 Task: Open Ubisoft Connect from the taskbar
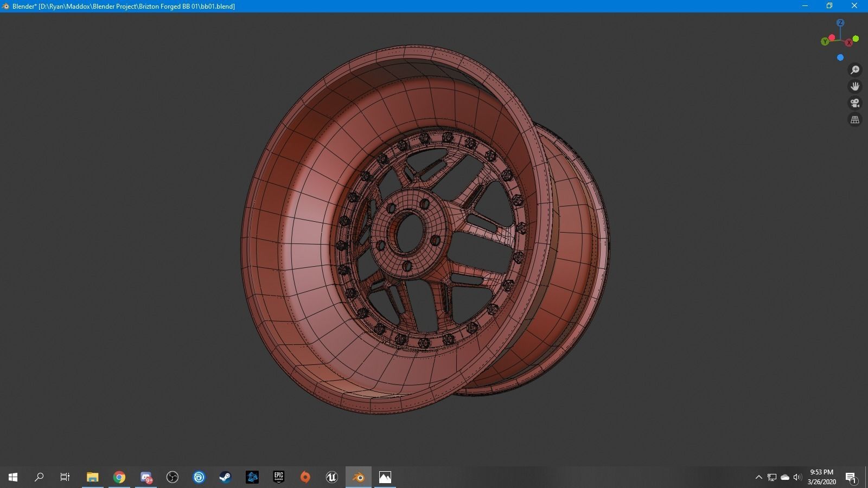click(x=199, y=477)
